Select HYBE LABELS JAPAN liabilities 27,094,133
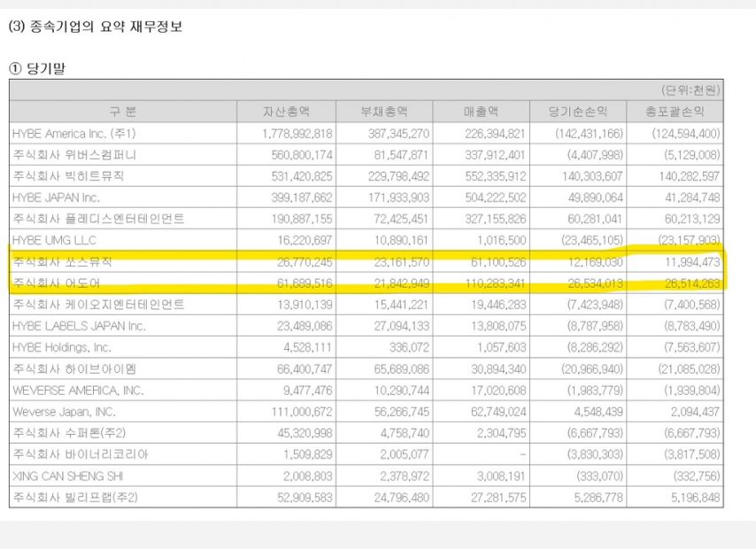The height and width of the screenshot is (549, 756). 401,326
